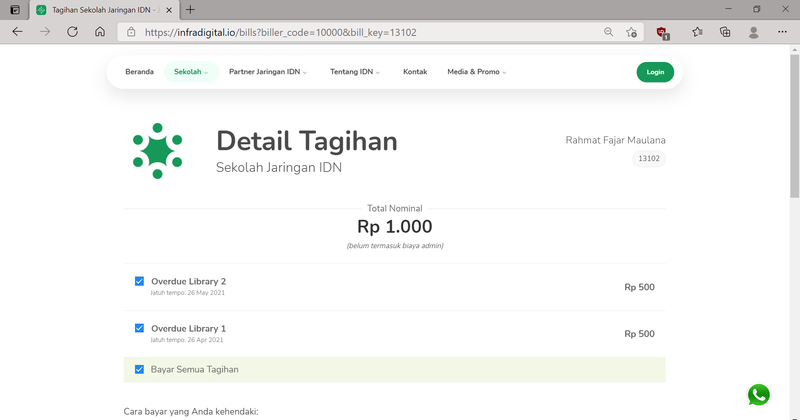
Task: Open the WhatsApp chat icon
Action: click(759, 395)
